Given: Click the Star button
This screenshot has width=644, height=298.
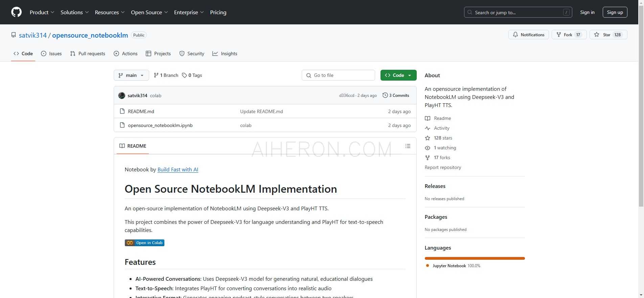Looking at the screenshot, I should click(x=608, y=35).
